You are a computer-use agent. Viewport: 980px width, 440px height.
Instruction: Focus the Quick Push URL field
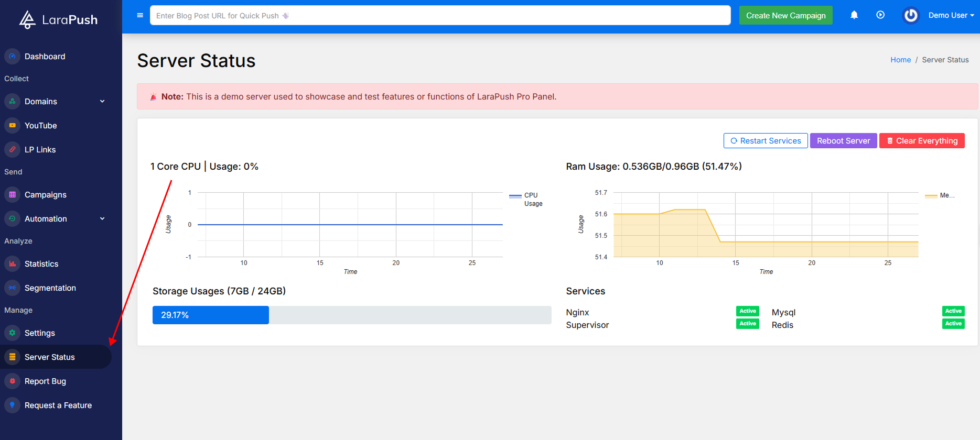440,15
